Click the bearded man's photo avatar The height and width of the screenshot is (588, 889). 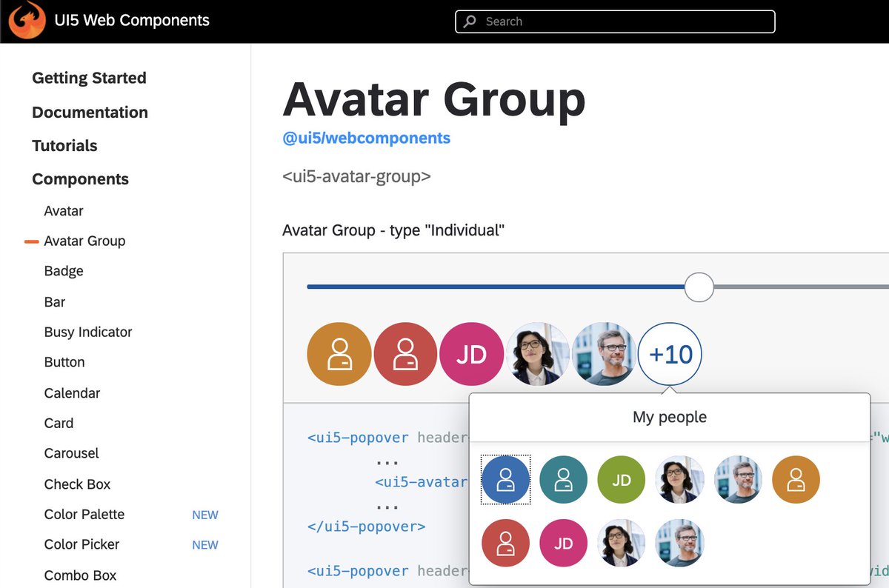pyautogui.click(x=604, y=354)
